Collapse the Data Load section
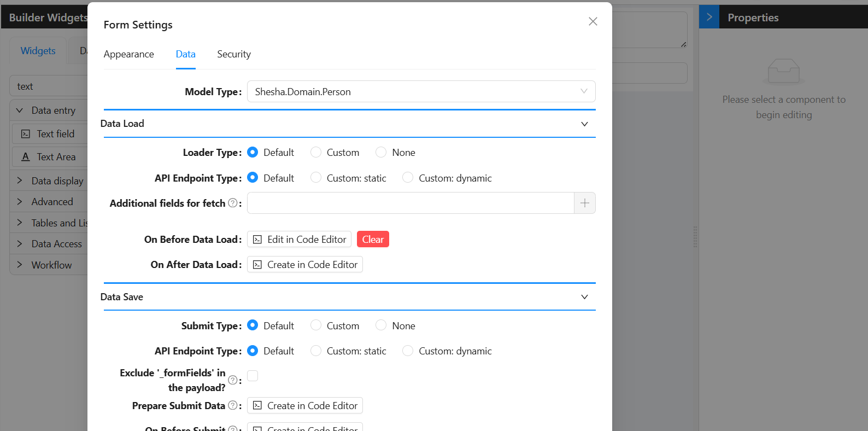Screen dimensions: 868x431 [584, 124]
